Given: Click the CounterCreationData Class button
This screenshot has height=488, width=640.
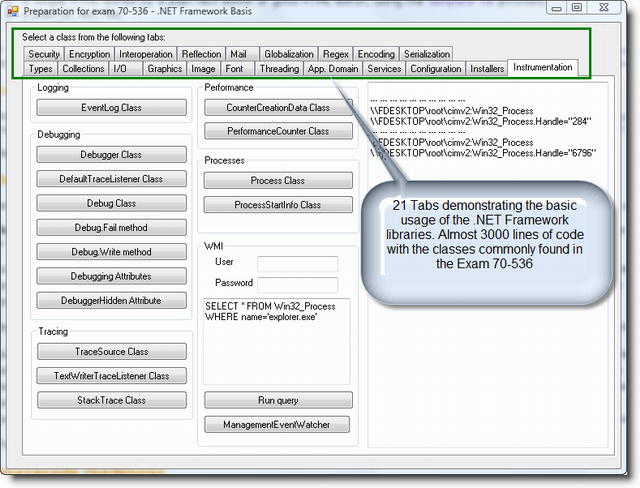Looking at the screenshot, I should (x=278, y=108).
